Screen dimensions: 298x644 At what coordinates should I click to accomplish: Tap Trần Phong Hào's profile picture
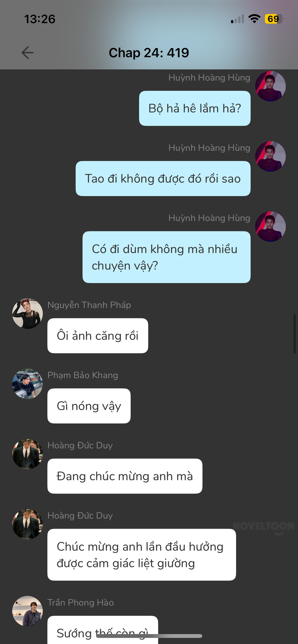click(28, 611)
